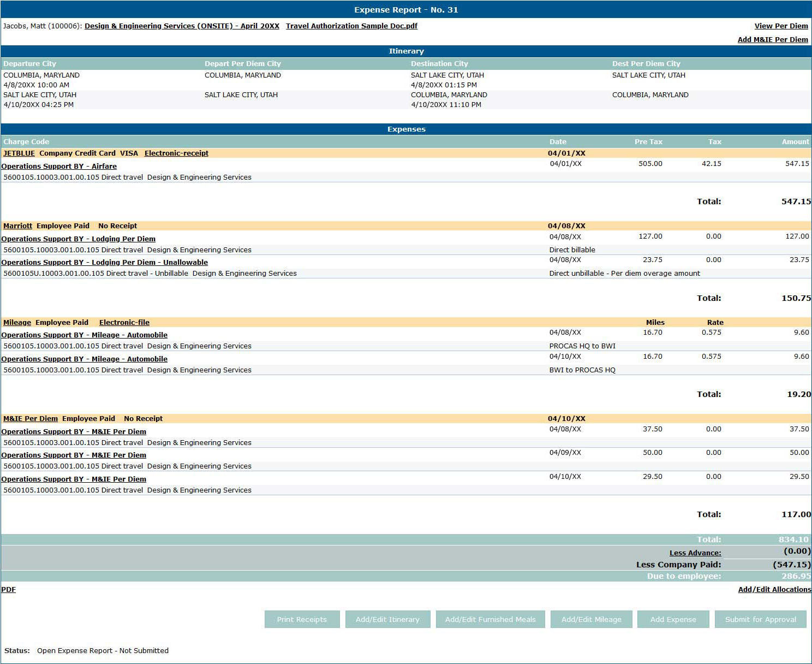Click Submit for Approval

(760, 619)
